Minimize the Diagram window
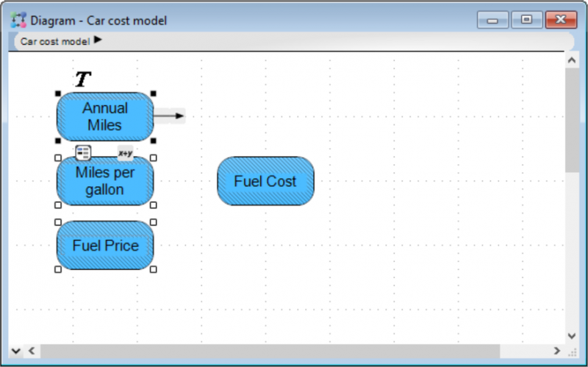 (x=492, y=20)
